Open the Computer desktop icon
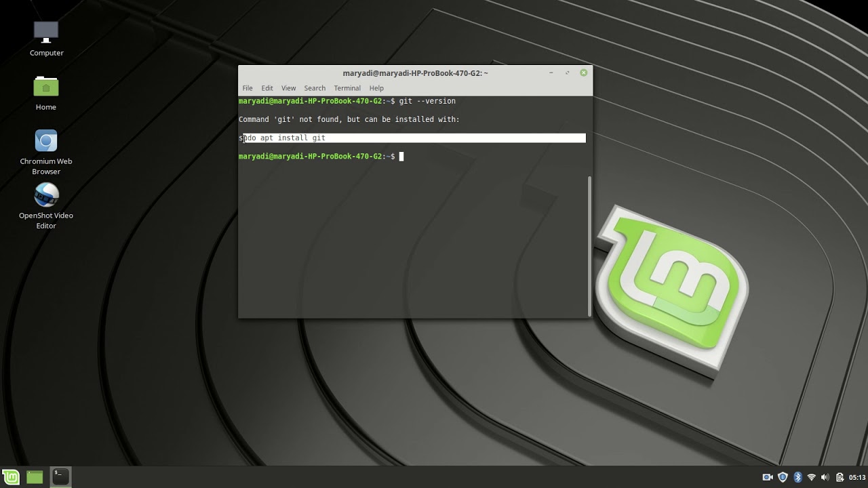 pyautogui.click(x=46, y=39)
